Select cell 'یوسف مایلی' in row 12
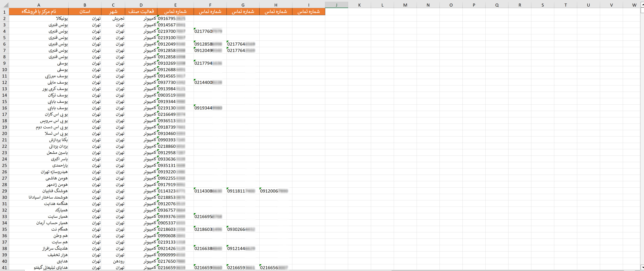 tap(39, 82)
